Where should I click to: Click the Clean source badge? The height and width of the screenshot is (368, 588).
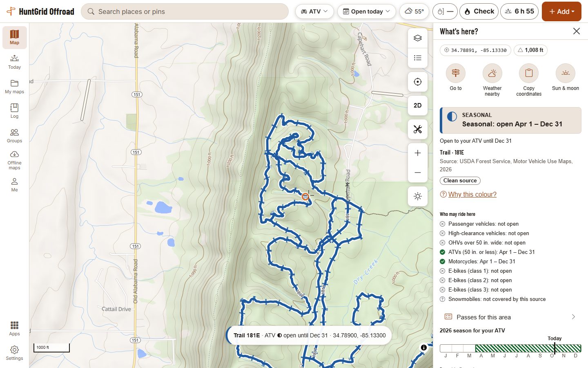coord(460,181)
